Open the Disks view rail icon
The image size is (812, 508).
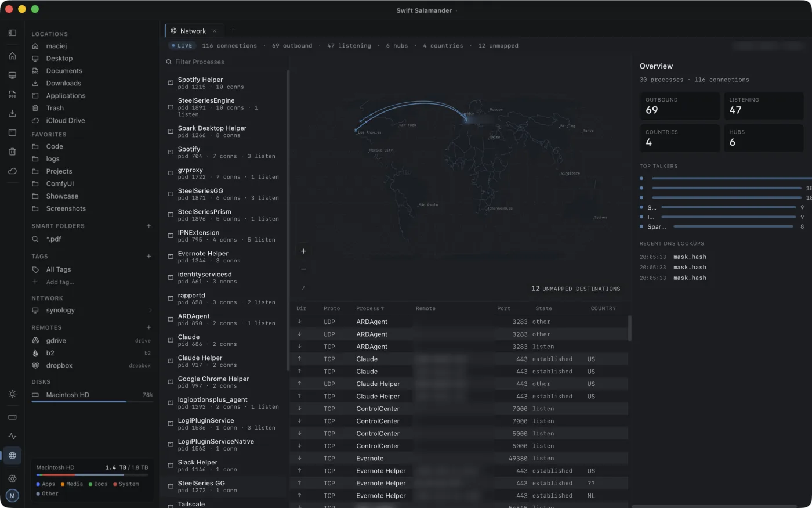12,417
